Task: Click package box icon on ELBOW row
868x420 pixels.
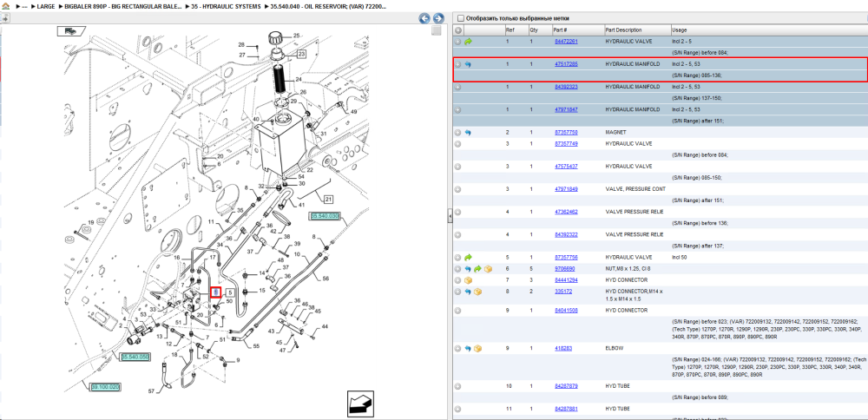Action: pos(477,349)
